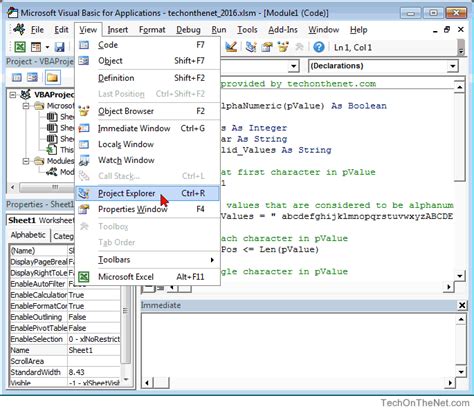
Task: Save the workbook using the floppy icon
Action: (x=59, y=47)
